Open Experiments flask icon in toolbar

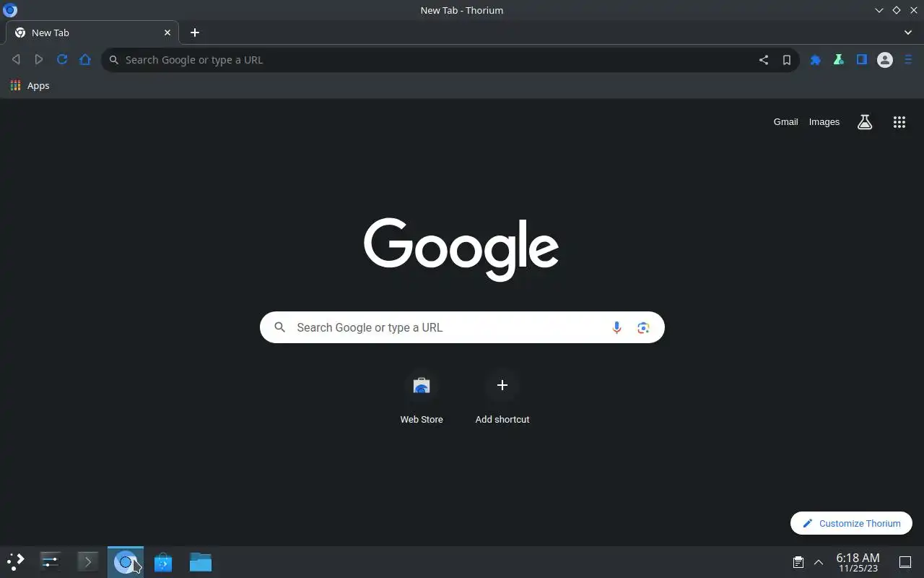point(839,60)
